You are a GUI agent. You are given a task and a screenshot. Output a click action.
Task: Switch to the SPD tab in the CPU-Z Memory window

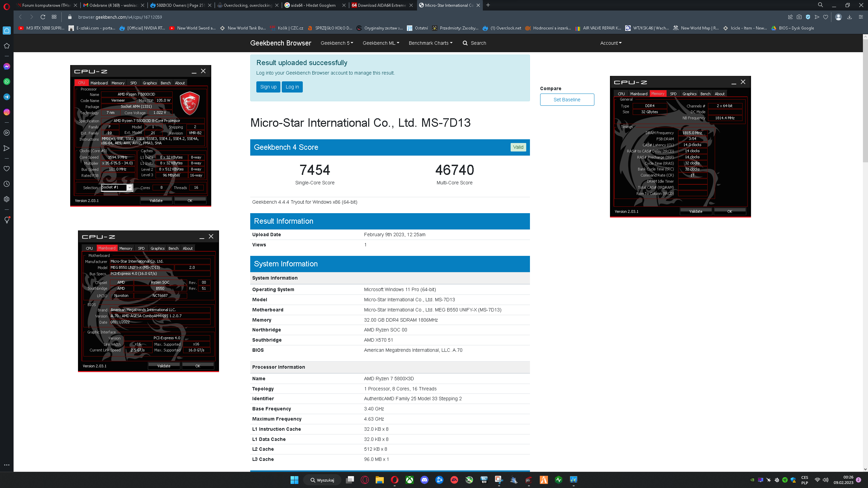click(x=673, y=94)
